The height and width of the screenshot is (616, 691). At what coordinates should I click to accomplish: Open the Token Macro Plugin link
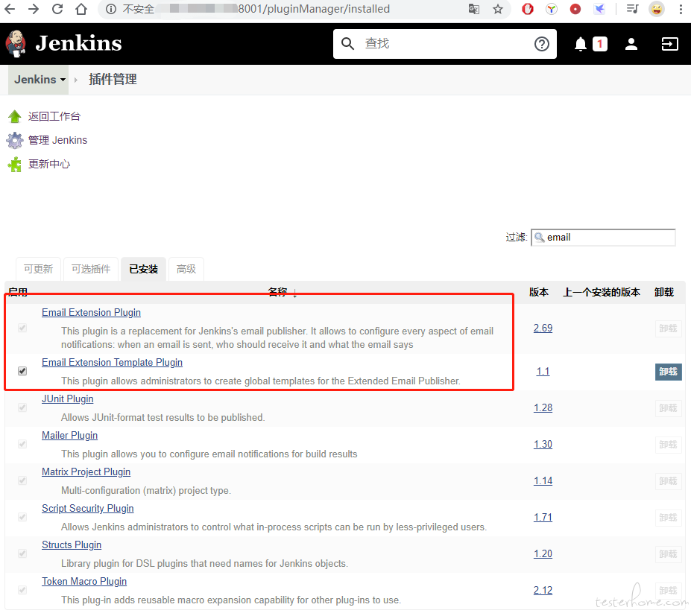84,582
